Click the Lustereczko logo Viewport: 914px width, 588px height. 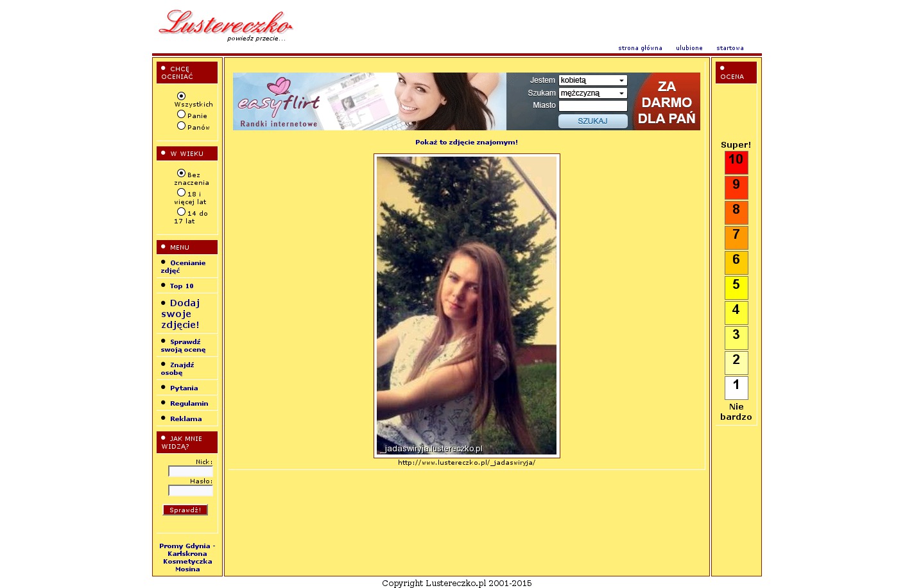coord(225,26)
